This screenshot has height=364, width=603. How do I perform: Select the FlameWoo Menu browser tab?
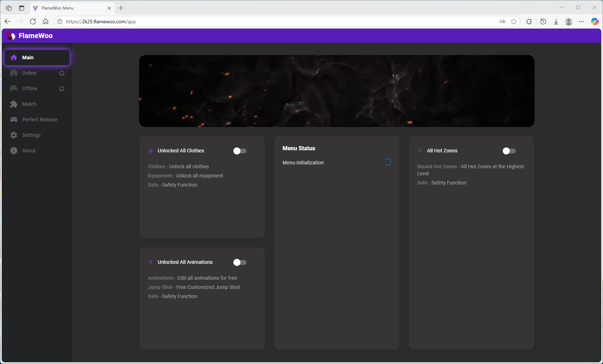coord(71,8)
